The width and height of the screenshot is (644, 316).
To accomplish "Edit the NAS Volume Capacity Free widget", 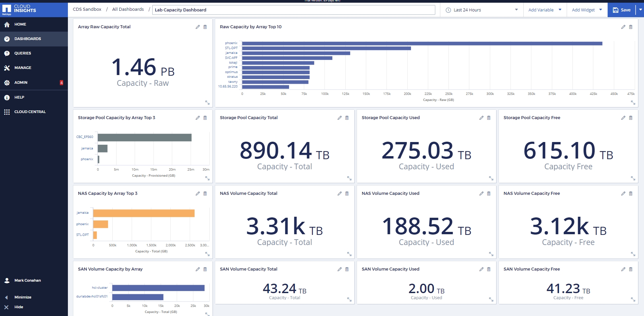I will pyautogui.click(x=623, y=194).
